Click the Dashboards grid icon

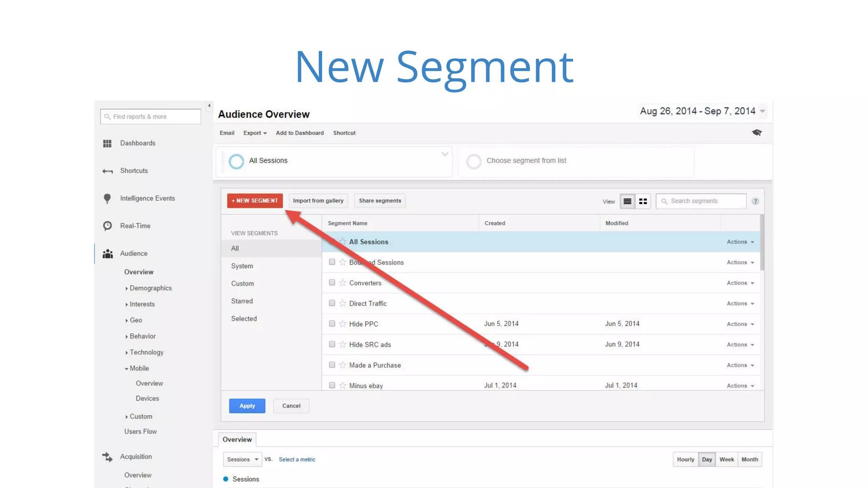click(107, 144)
